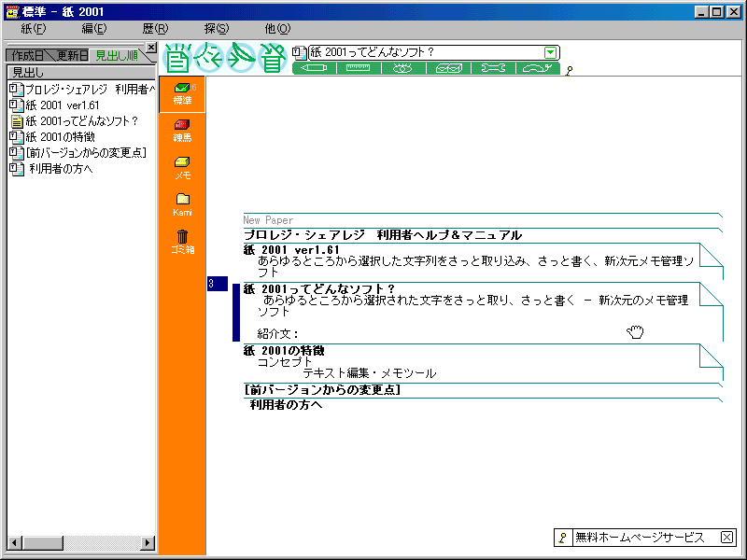The image size is (747, 560).
Task: Click icon beside 紙 2001 ver1.61 list item
Action: 17,105
